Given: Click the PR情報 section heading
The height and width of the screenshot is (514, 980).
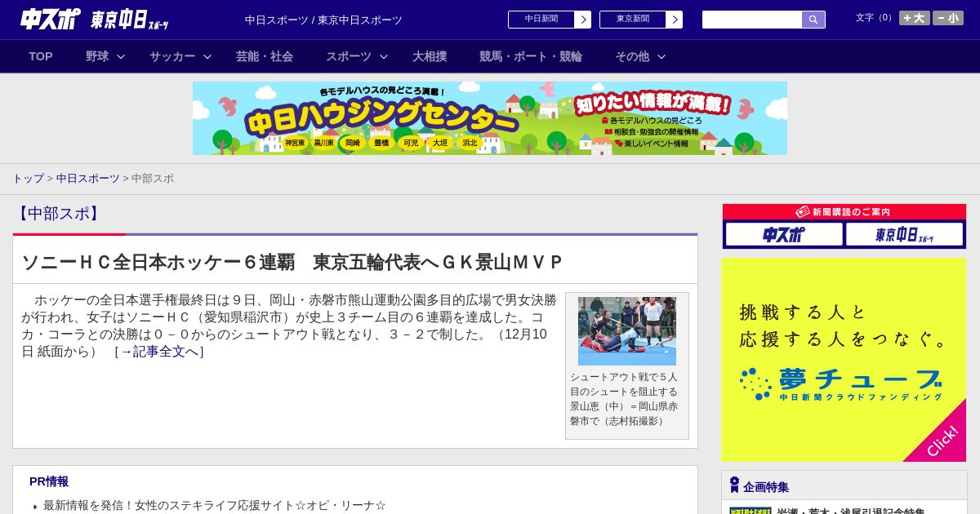Looking at the screenshot, I should pyautogui.click(x=49, y=481).
